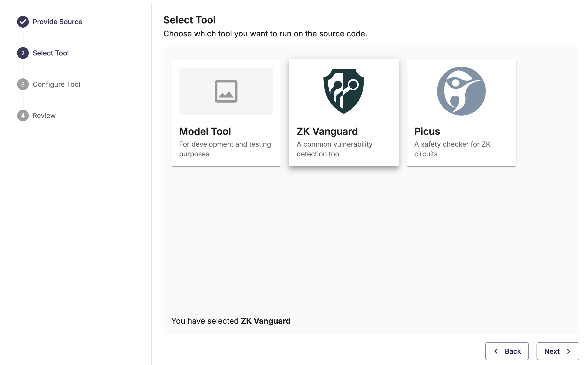Click the right chevron on Next button
588x365 pixels.
pos(569,351)
